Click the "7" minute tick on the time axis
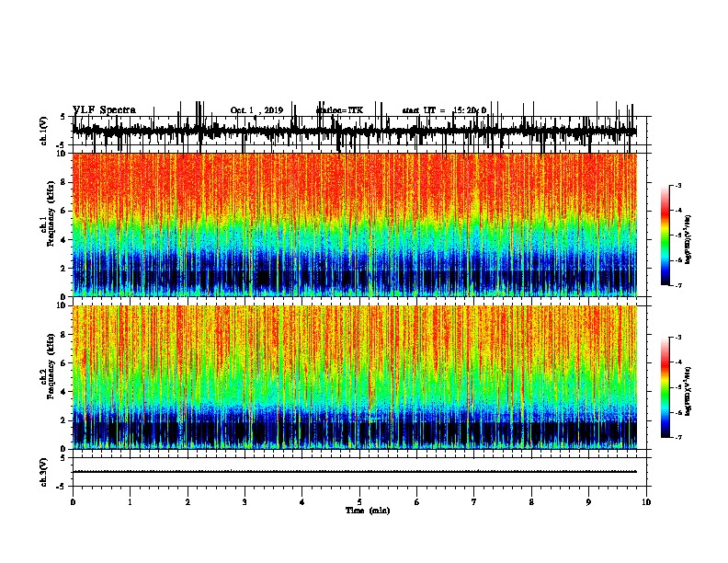This screenshot has width=728, height=563. point(474,502)
